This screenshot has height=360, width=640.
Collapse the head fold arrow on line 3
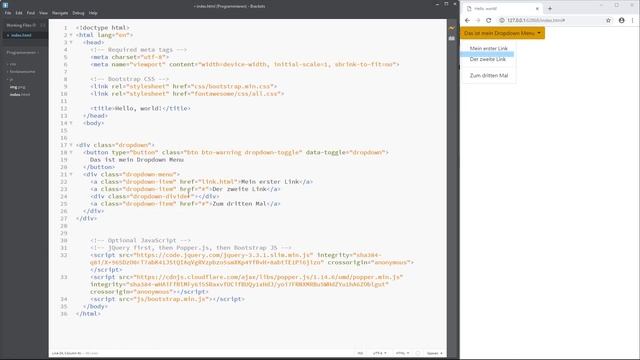tap(71, 42)
